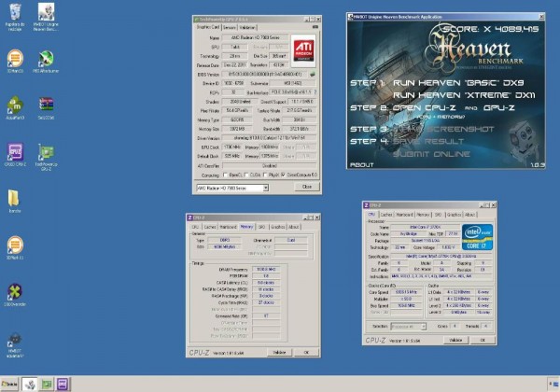This screenshot has width=560, height=392.
Task: Toggle the DirectCompute 5.0 checkbox in GPU-Z
Action: 283,175
